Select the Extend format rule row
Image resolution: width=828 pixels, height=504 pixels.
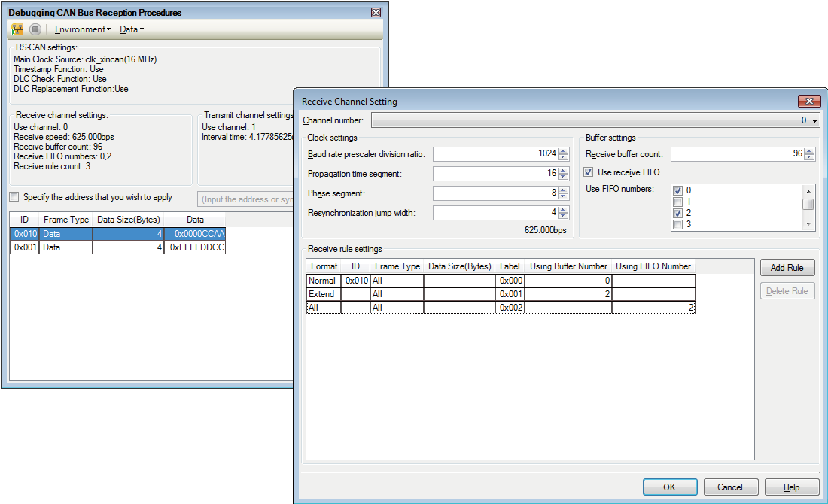pos(323,294)
